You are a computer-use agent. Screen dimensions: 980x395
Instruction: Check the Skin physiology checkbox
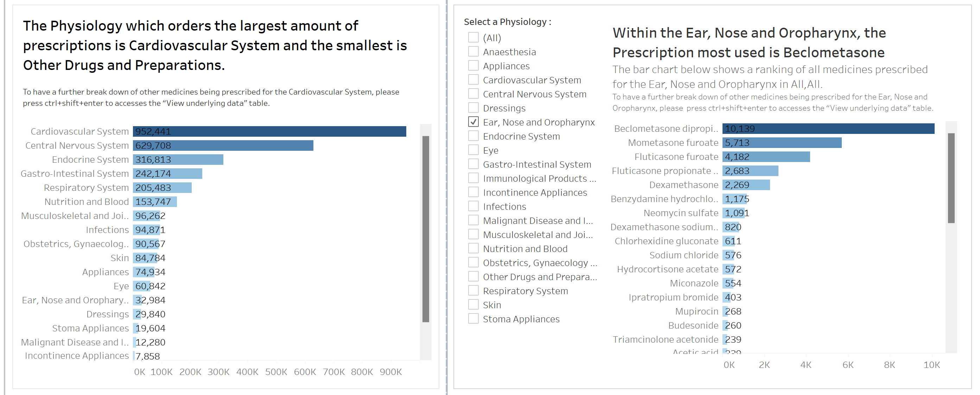tap(473, 305)
